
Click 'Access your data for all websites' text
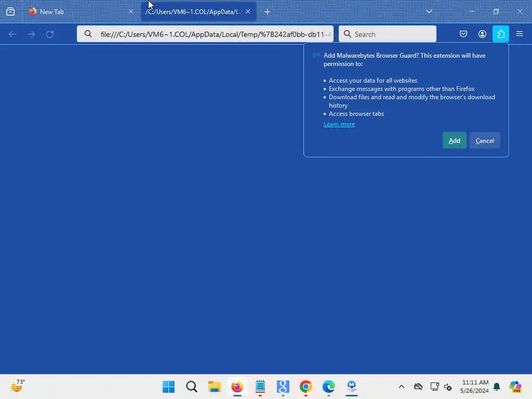(373, 81)
